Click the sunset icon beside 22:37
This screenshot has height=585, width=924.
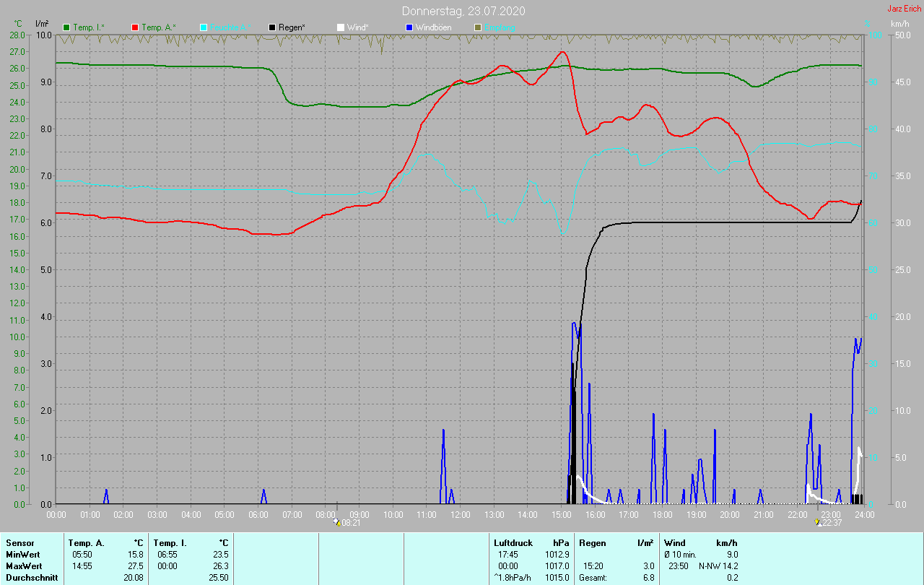coord(819,522)
